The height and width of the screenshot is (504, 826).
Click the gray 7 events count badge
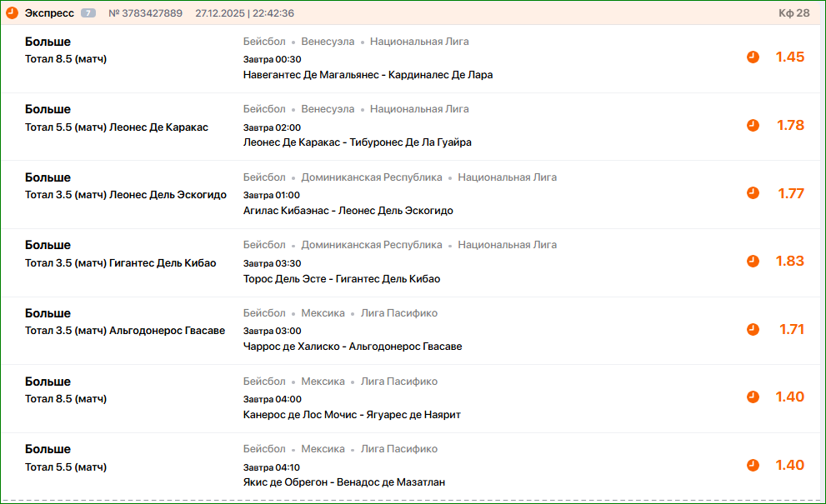(x=88, y=13)
